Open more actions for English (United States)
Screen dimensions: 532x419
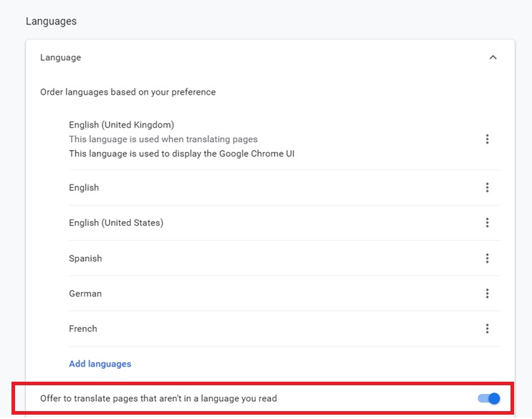[x=487, y=223]
